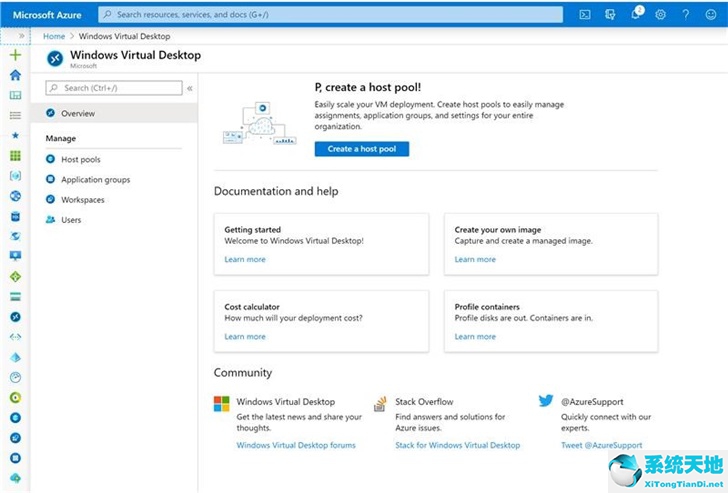Click the resource menu Search (Ctrl+/) field
Screen dimensions: 728x493
click(114, 88)
